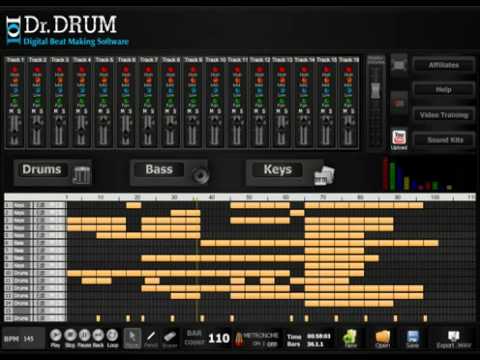This screenshot has width=480, height=360.
Task: Open the Sound Kits button
Action: pyautogui.click(x=444, y=140)
